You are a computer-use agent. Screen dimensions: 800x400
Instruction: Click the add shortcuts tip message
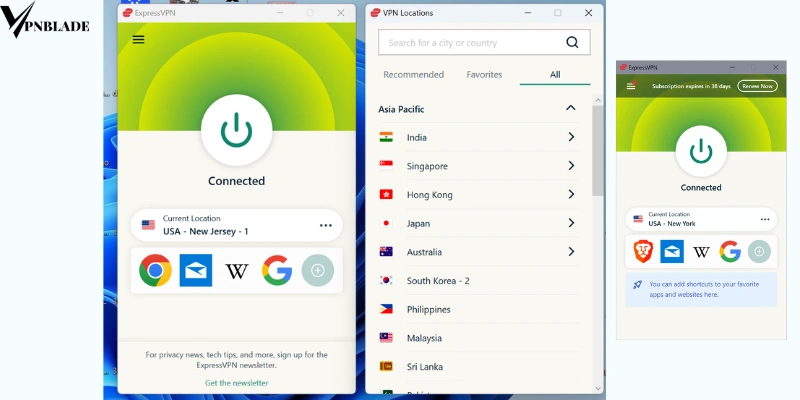point(701,289)
